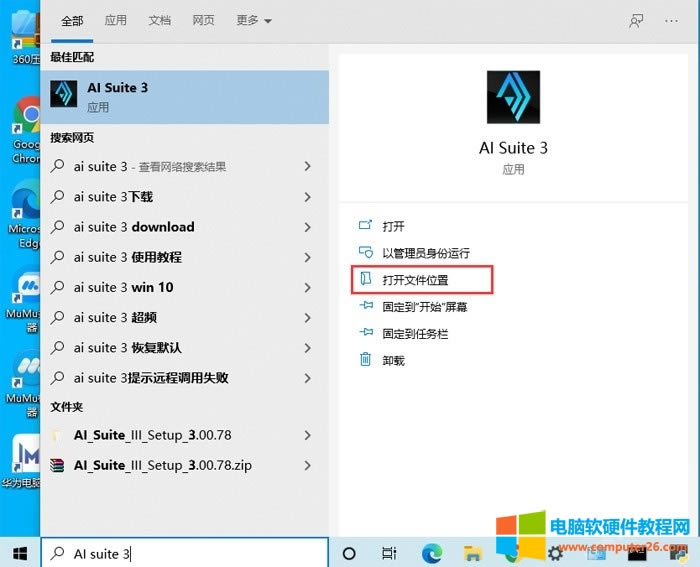
Task: Open Task View on taskbar
Action: tap(389, 554)
